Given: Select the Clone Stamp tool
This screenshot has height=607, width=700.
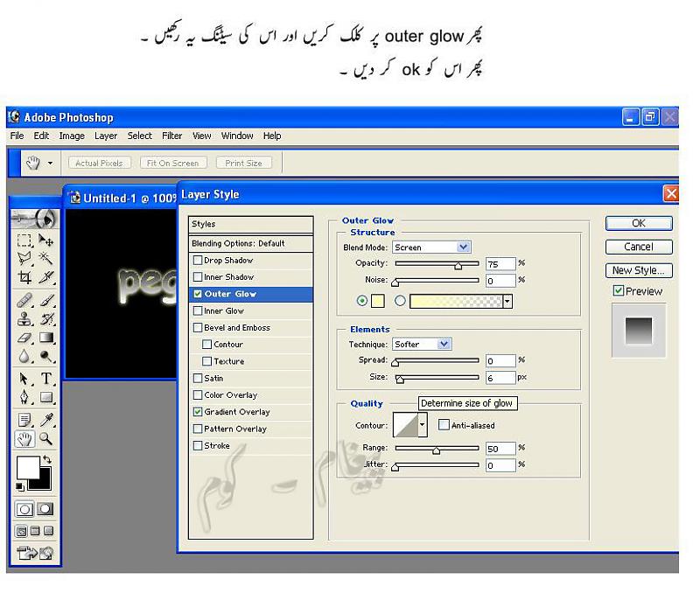Looking at the screenshot, I should click(25, 318).
